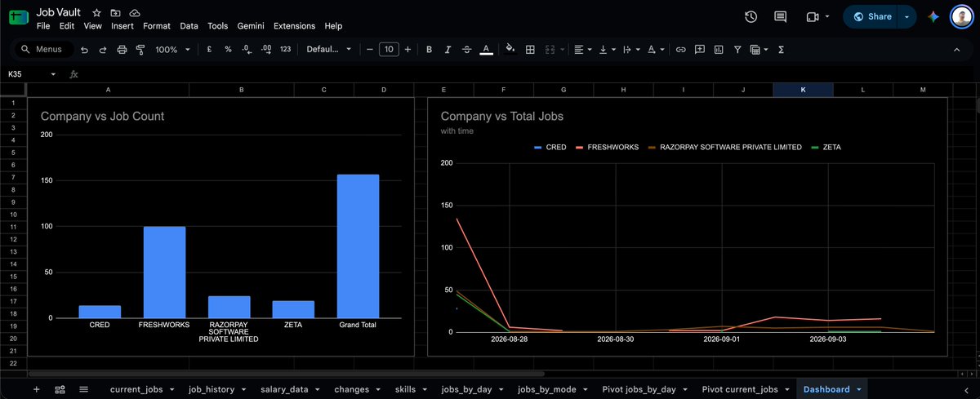980x399 pixels.
Task: Start a Meet call camera icon
Action: [812, 16]
